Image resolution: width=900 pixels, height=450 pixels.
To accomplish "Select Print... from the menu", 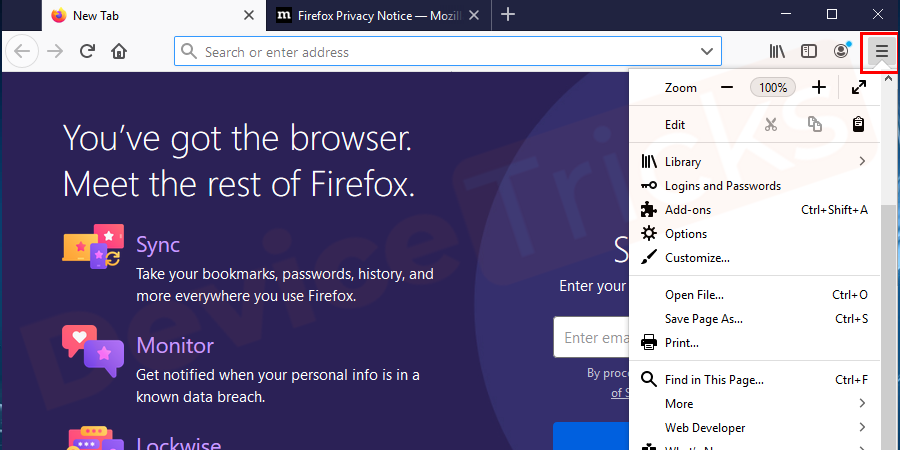I will [x=755, y=343].
